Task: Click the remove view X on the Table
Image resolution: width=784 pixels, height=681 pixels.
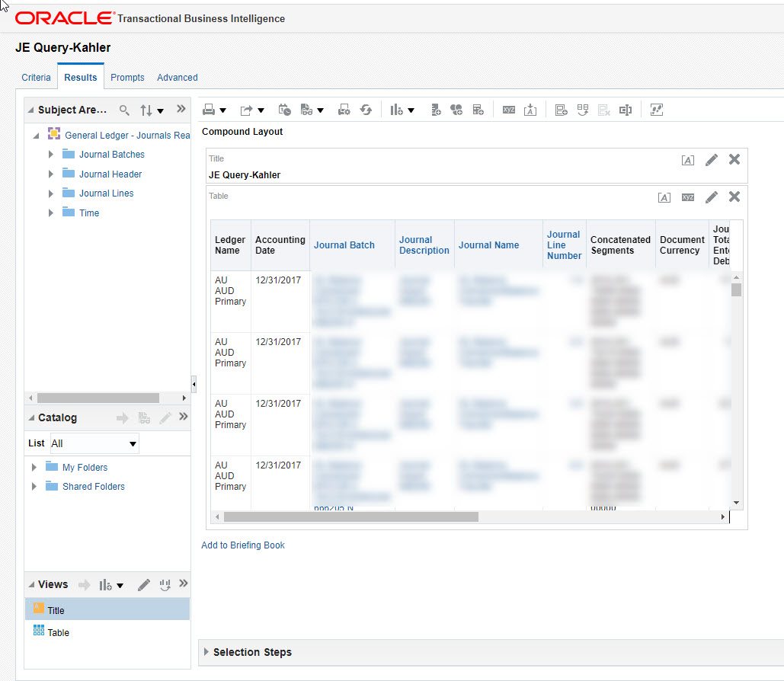Action: [x=734, y=197]
